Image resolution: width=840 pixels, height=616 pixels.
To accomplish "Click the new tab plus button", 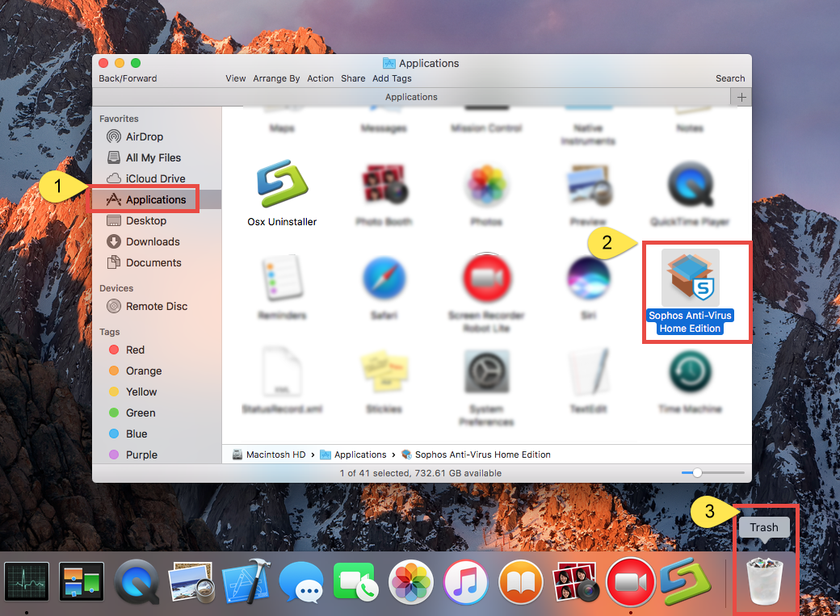I will (741, 97).
